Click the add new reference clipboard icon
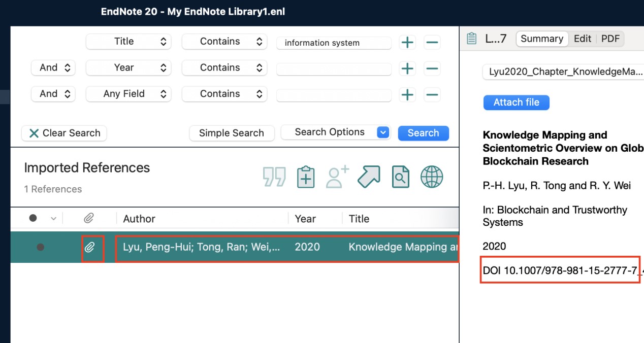644x343 pixels. click(306, 177)
